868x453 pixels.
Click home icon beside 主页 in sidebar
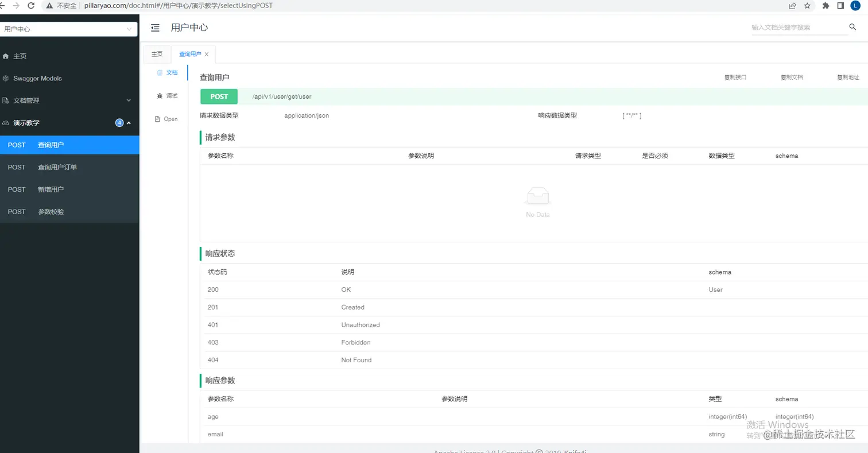[6, 56]
